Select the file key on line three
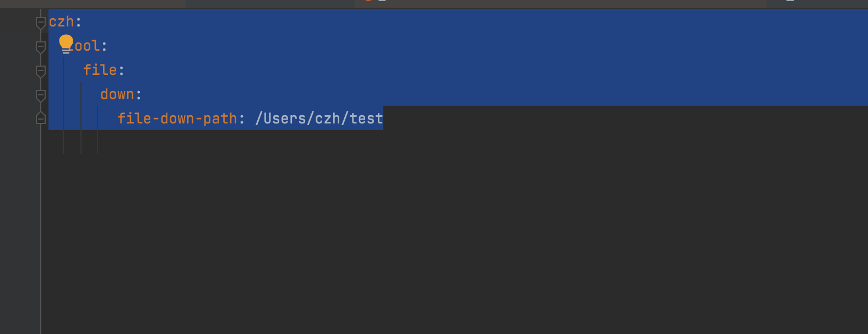Viewport: 868px width, 334px height. [100, 71]
